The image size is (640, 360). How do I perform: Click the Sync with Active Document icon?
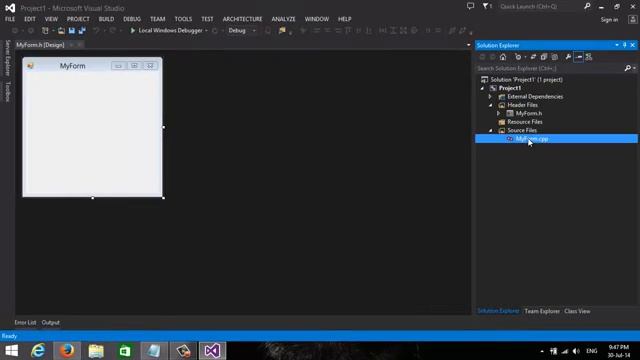(533, 57)
